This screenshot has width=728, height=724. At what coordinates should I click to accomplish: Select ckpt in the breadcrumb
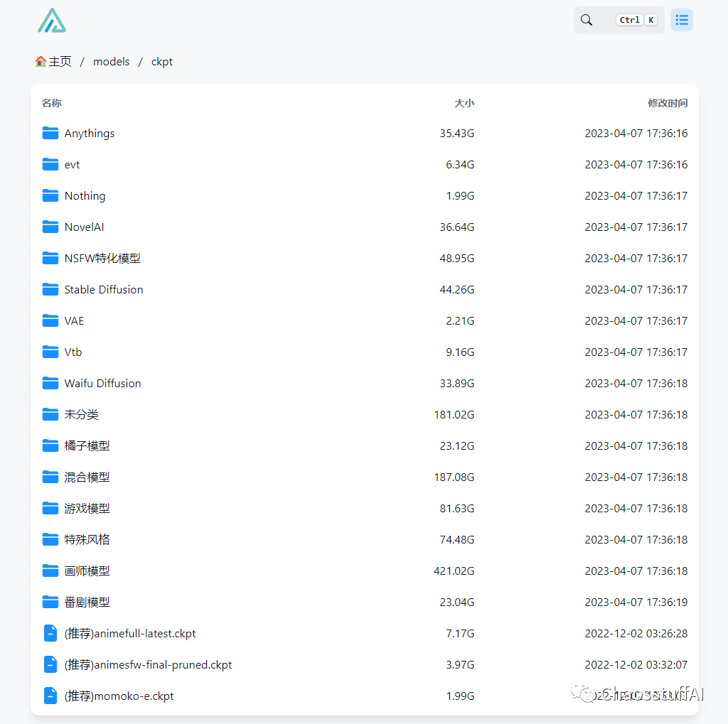tap(162, 63)
